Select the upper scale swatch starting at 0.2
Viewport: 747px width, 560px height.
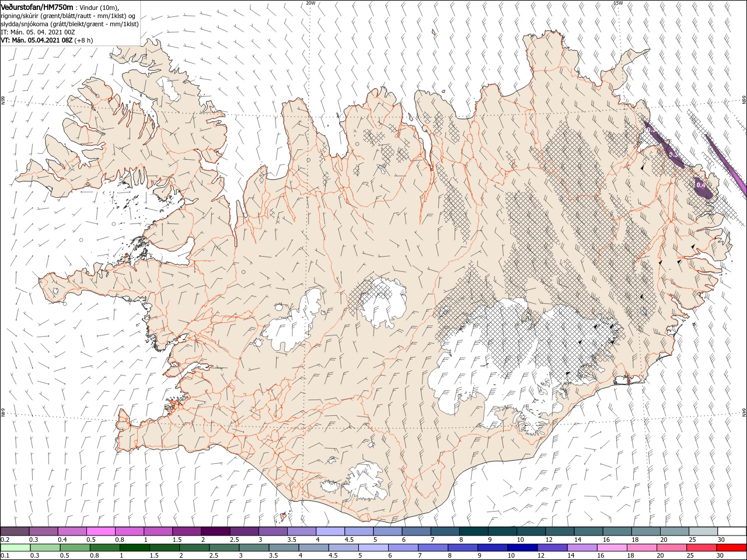(15, 531)
